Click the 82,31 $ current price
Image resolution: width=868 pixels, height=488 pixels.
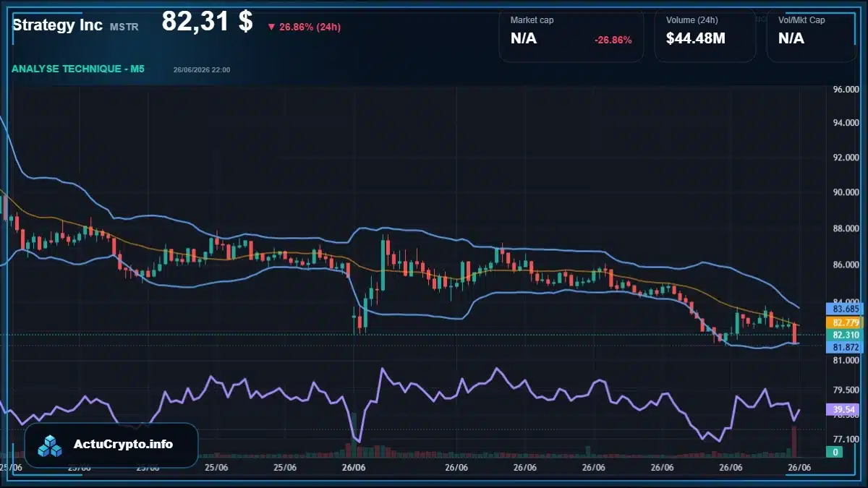(x=207, y=22)
